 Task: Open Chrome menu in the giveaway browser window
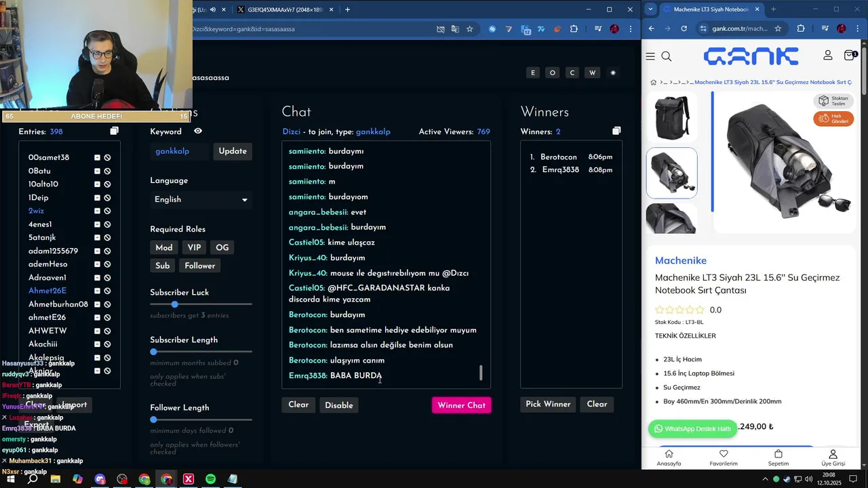coord(631,29)
